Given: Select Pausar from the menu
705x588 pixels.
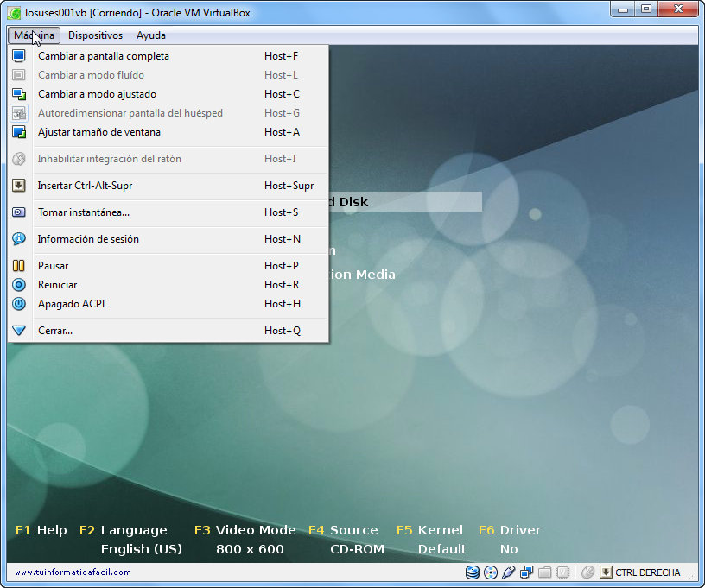Looking at the screenshot, I should [168, 266].
